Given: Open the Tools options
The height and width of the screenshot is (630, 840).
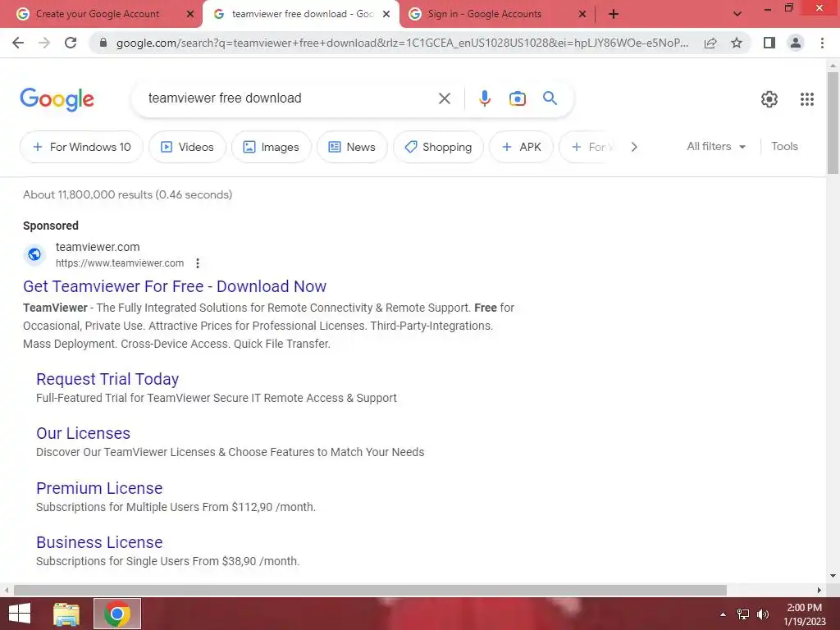Looking at the screenshot, I should click(x=784, y=146).
